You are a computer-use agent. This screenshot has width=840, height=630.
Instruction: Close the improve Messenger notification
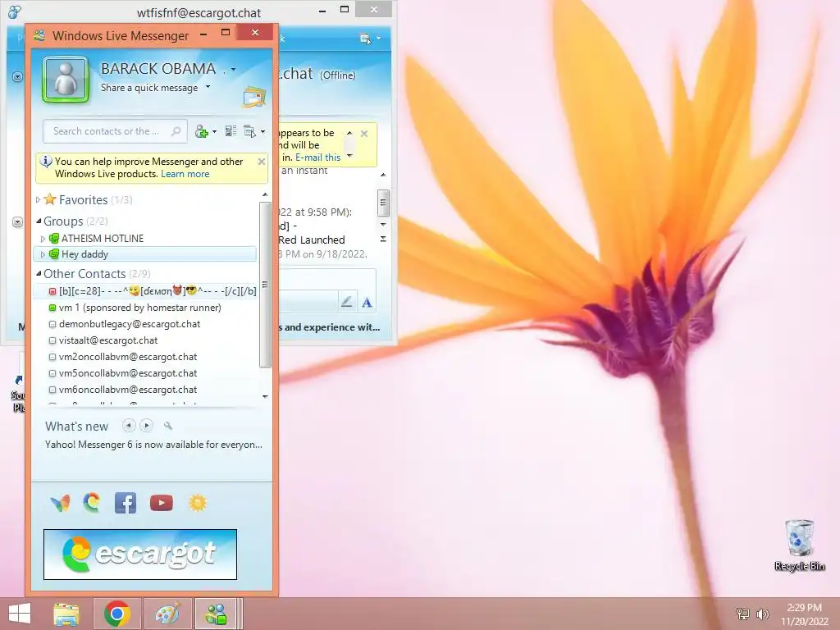coord(262,162)
